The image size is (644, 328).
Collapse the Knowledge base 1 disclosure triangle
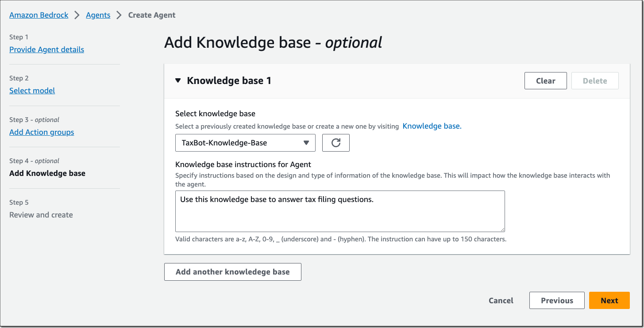pos(177,80)
